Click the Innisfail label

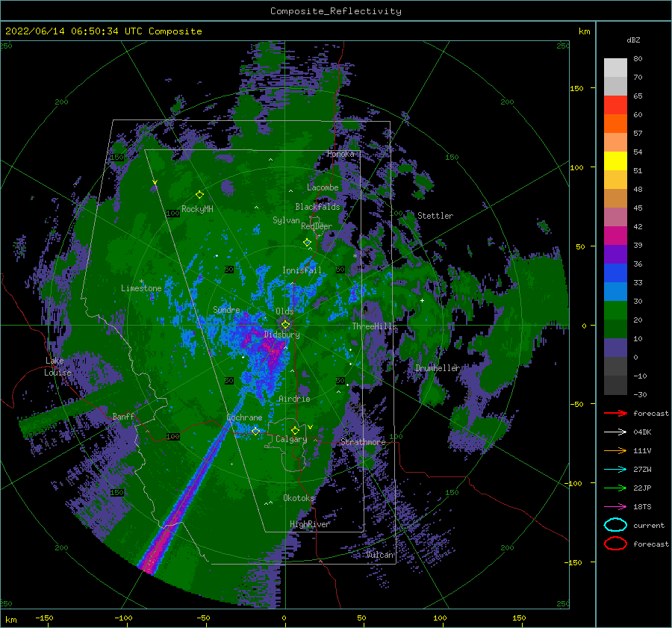[302, 270]
